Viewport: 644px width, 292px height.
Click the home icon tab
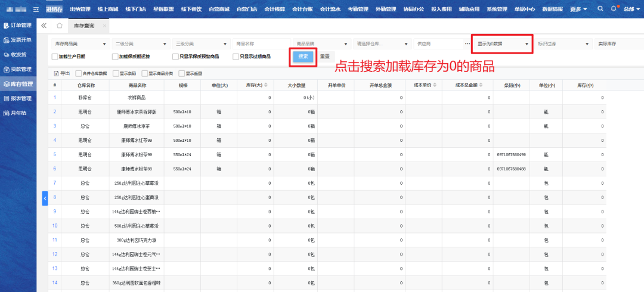point(60,26)
